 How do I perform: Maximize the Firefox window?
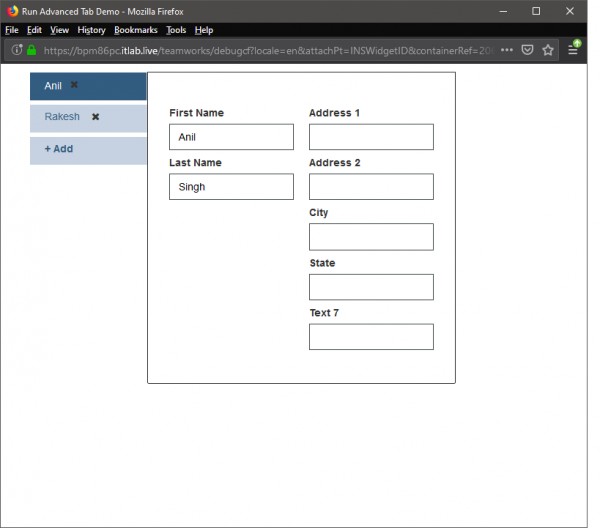(536, 11)
